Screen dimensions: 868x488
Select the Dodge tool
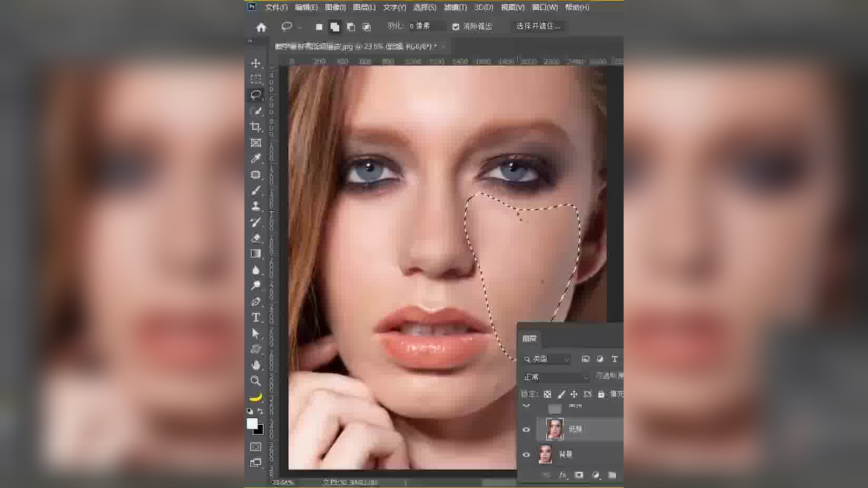coord(255,286)
